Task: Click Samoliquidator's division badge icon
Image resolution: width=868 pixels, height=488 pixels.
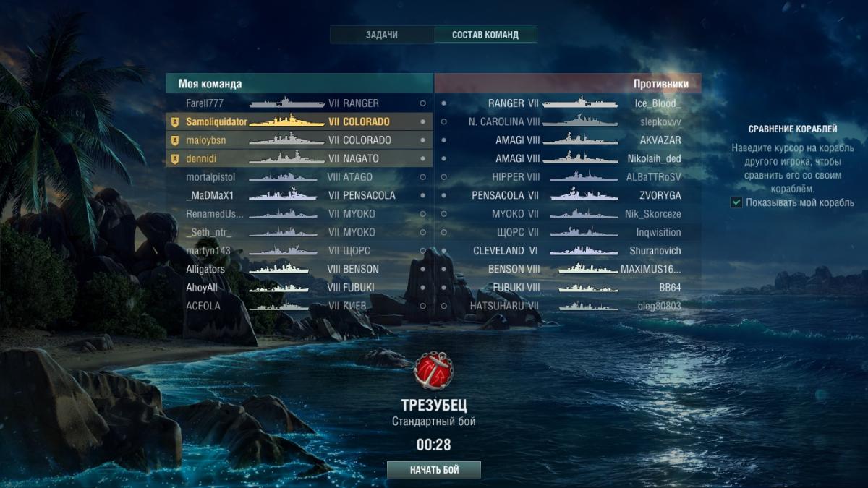Action: [174, 122]
